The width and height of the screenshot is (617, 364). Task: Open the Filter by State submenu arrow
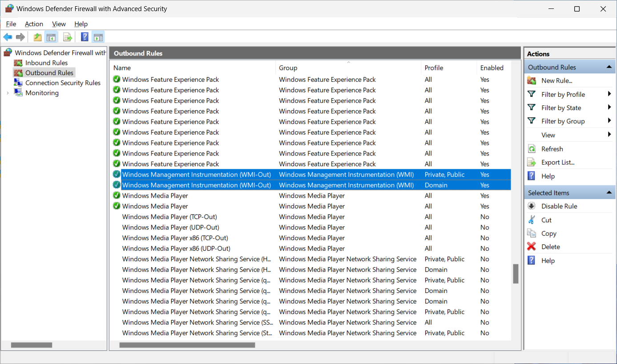tap(609, 108)
